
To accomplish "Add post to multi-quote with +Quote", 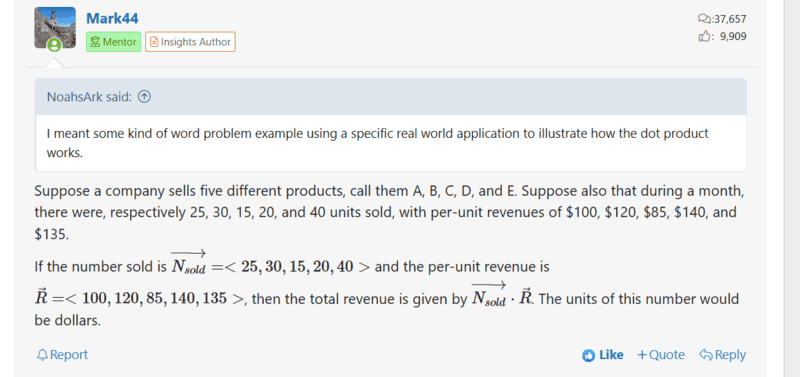I will 661,355.
